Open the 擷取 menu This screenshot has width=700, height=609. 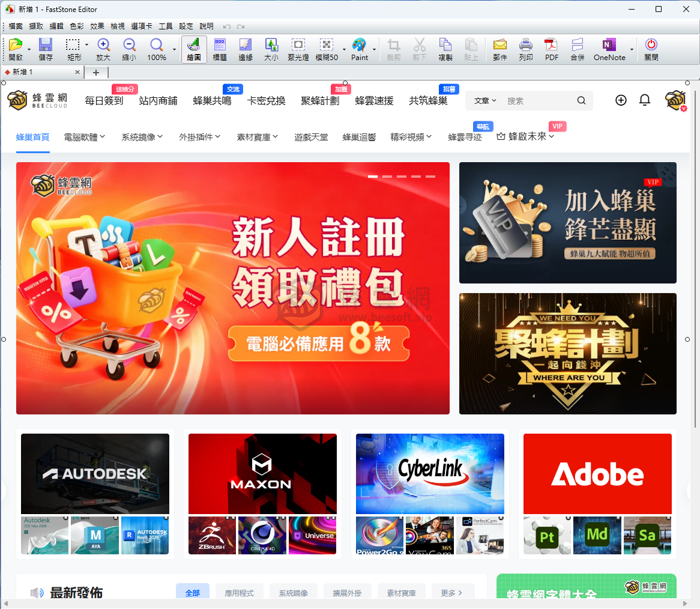[36, 26]
